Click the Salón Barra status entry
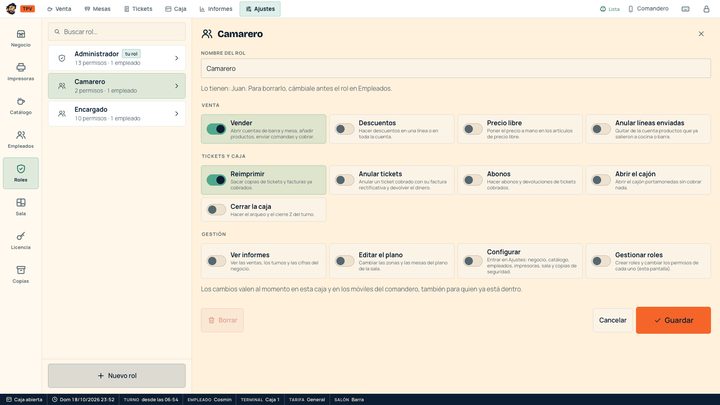720x405 pixels. [x=349, y=399]
